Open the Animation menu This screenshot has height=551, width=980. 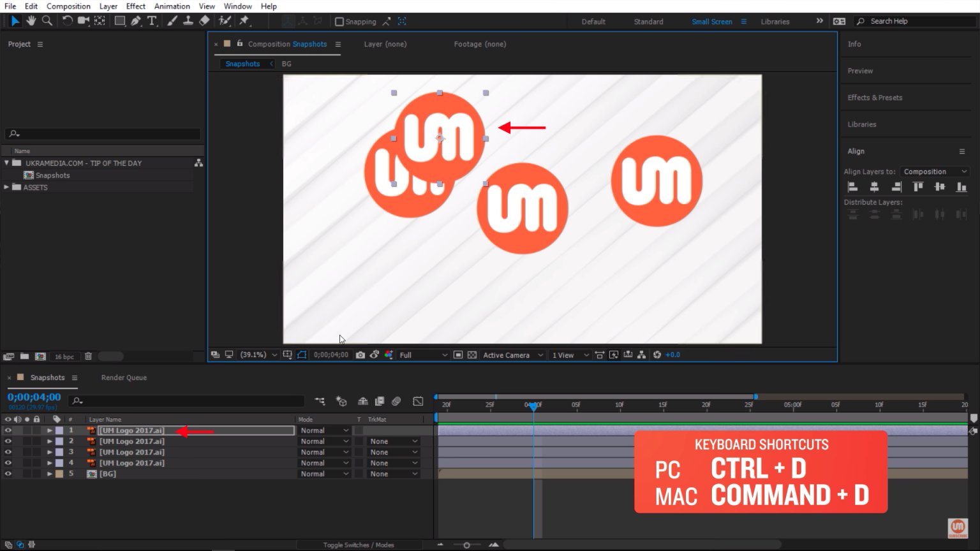tap(172, 6)
